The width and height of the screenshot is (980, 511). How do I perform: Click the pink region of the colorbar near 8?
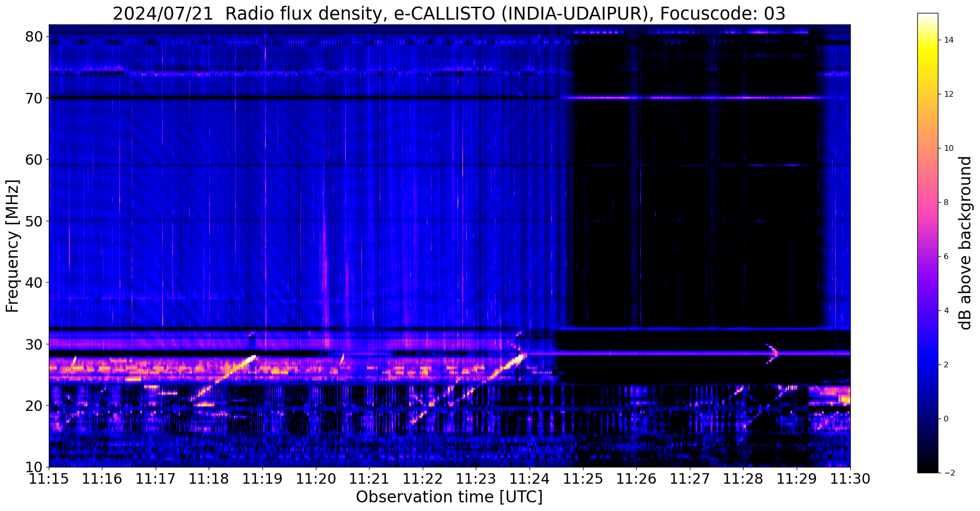coord(927,203)
